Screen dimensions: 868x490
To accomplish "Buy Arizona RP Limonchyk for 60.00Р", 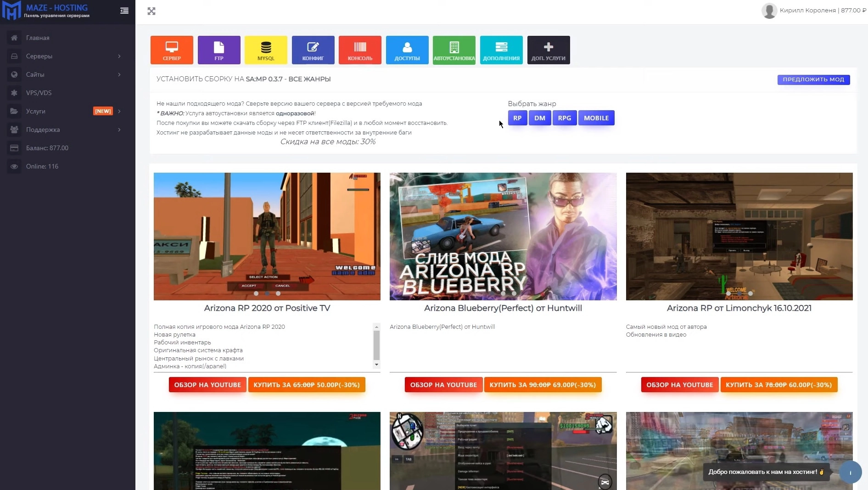I will tap(779, 385).
